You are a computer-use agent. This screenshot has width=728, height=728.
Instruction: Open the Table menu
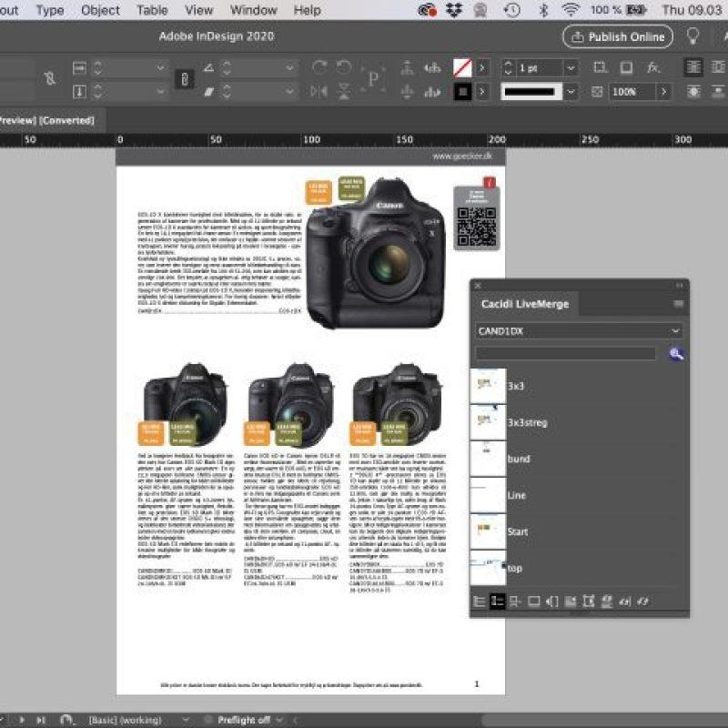[x=152, y=10]
